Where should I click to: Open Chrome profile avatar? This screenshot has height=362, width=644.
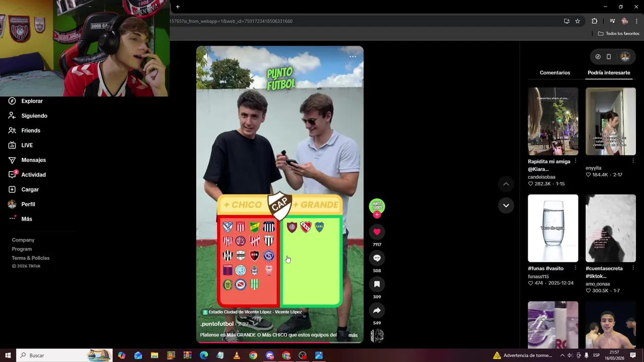tap(624, 21)
